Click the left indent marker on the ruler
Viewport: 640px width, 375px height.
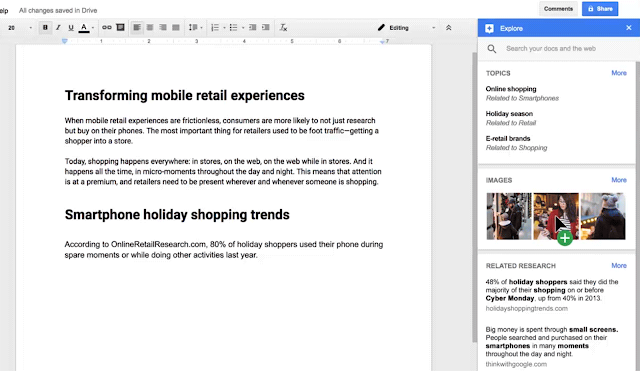[x=64, y=41]
